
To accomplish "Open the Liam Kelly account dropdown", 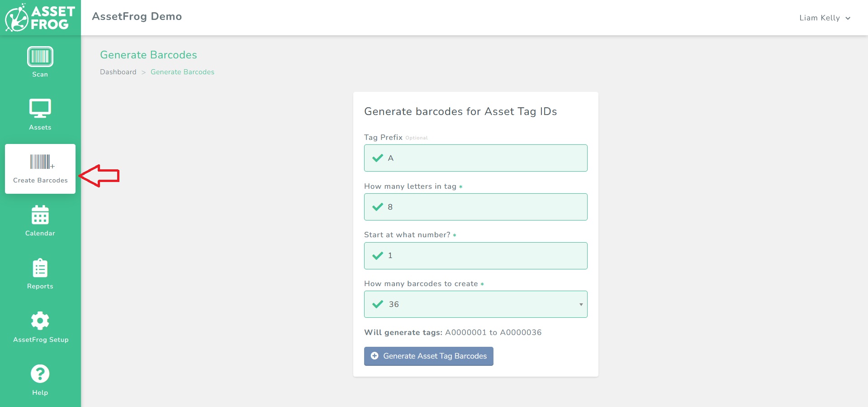I will pyautogui.click(x=820, y=18).
